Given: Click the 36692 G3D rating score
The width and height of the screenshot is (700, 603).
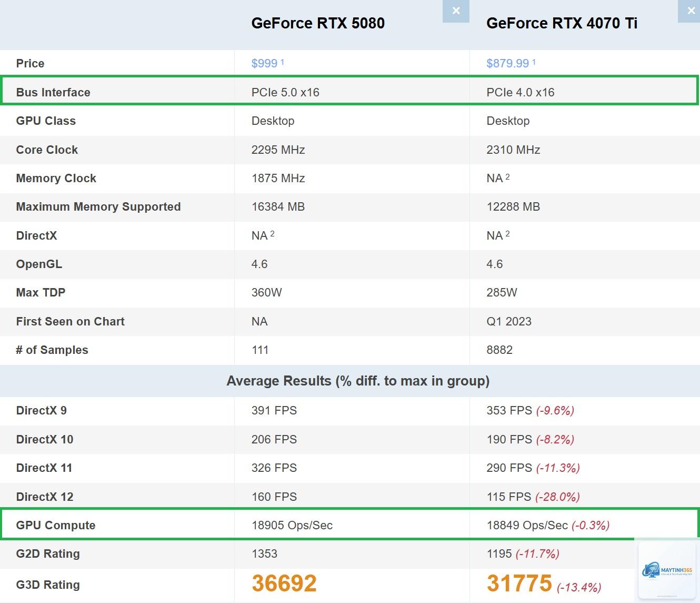Looking at the screenshot, I should 284,584.
